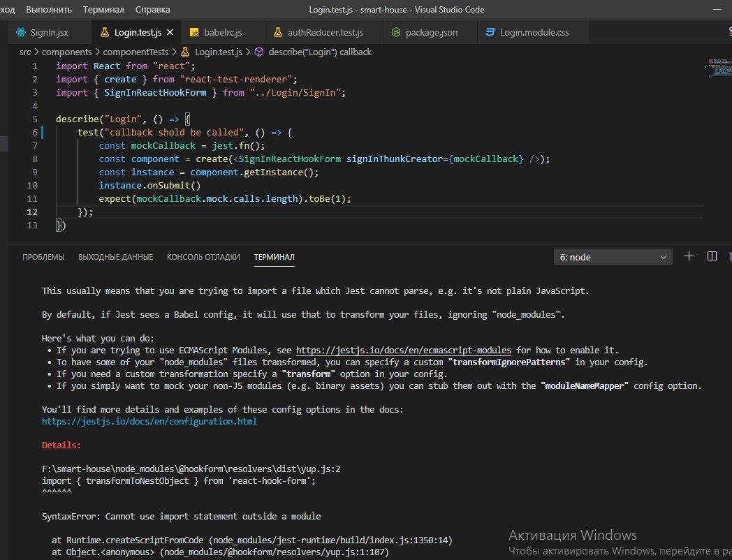Expand the describe("Login") callback breadcrumb

(x=320, y=52)
